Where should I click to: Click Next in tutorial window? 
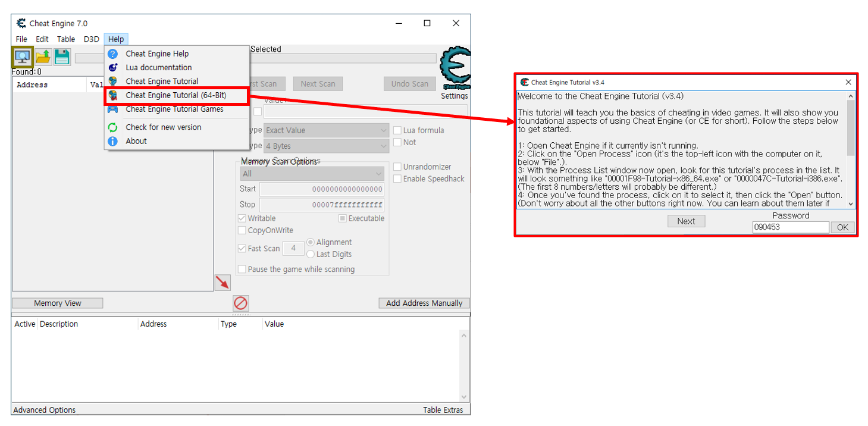click(686, 221)
